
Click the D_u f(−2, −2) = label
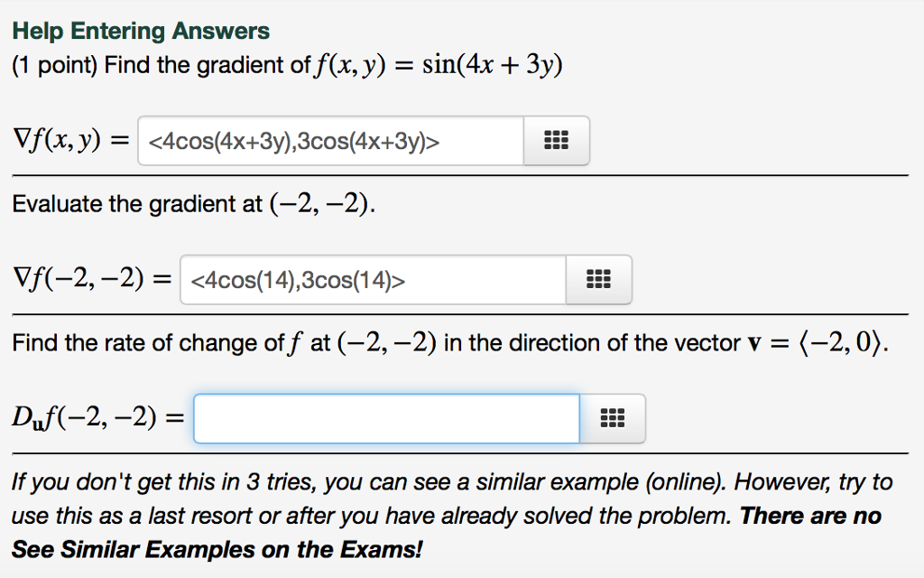point(98,418)
